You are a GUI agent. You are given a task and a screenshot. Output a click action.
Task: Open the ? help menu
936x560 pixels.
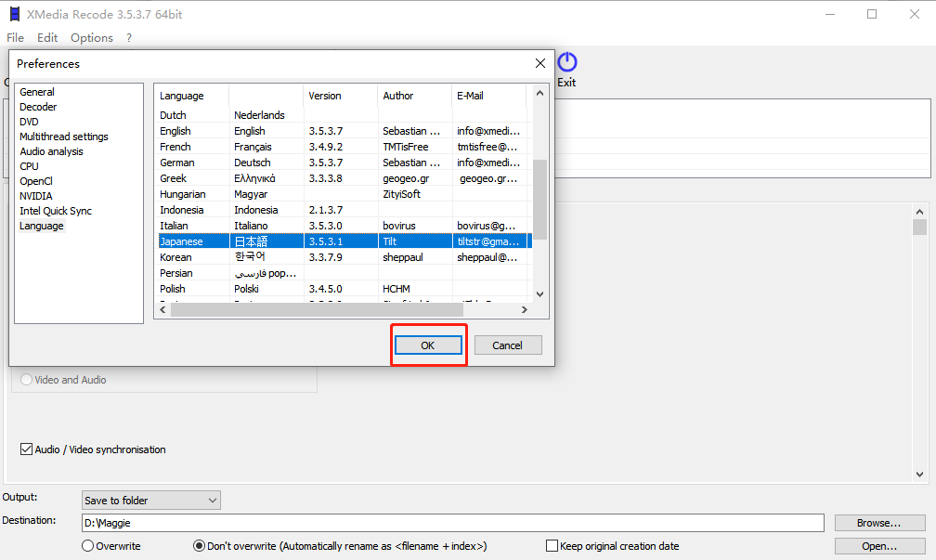click(x=129, y=37)
